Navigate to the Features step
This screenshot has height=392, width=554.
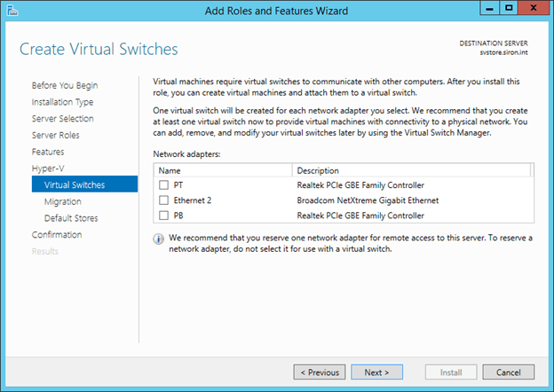pos(48,152)
